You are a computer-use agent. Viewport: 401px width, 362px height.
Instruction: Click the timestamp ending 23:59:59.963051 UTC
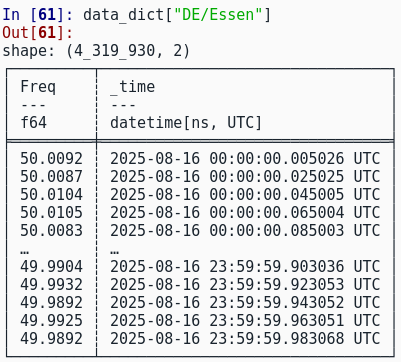(245, 321)
